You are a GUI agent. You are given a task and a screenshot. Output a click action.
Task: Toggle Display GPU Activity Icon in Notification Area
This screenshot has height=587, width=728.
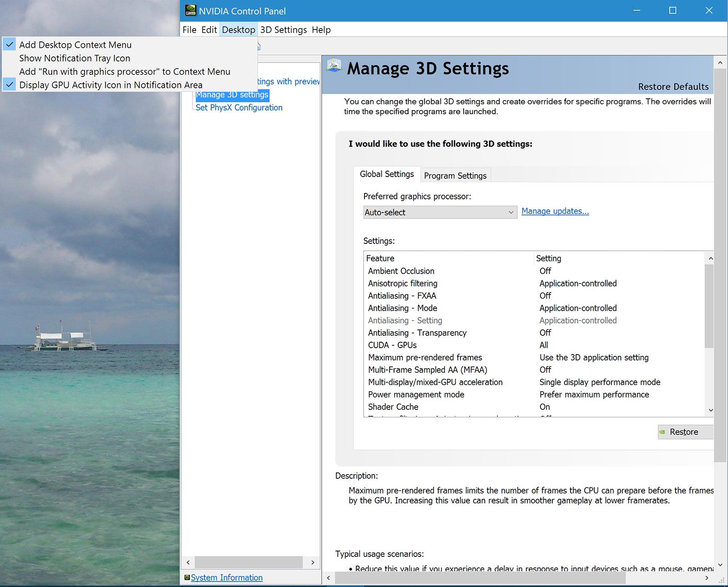pos(130,85)
